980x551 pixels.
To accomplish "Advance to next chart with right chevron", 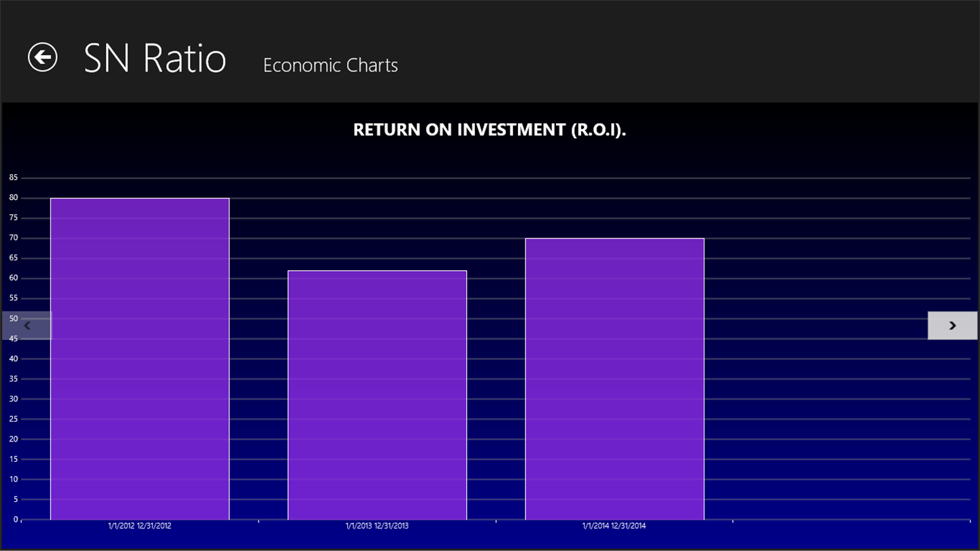I will [952, 326].
